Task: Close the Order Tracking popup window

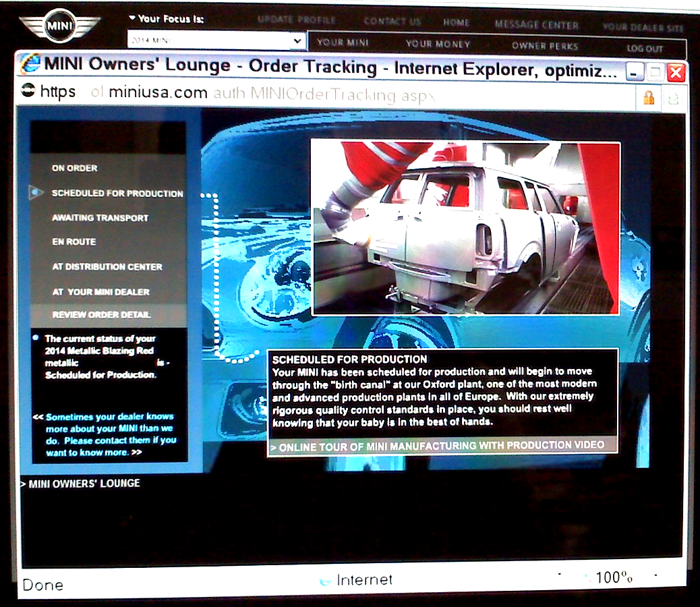Action: (676, 72)
